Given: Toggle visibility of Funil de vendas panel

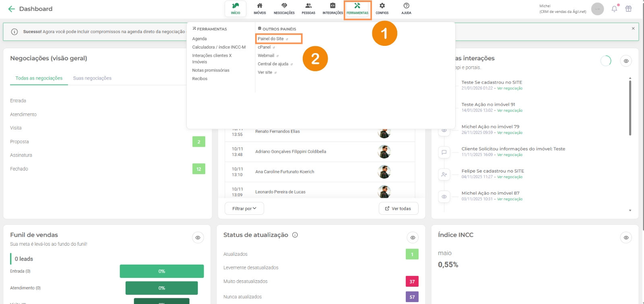Looking at the screenshot, I should [198, 238].
